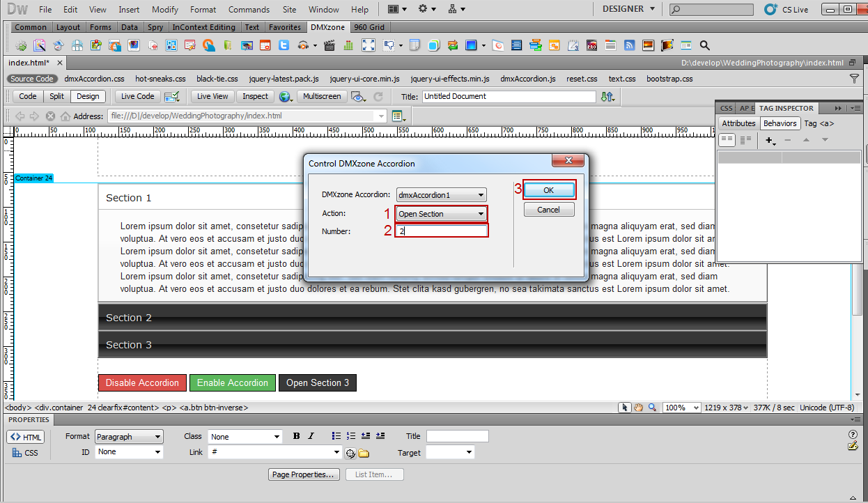Image resolution: width=868 pixels, height=503 pixels.
Task: Click the browser home icon
Action: 65,116
